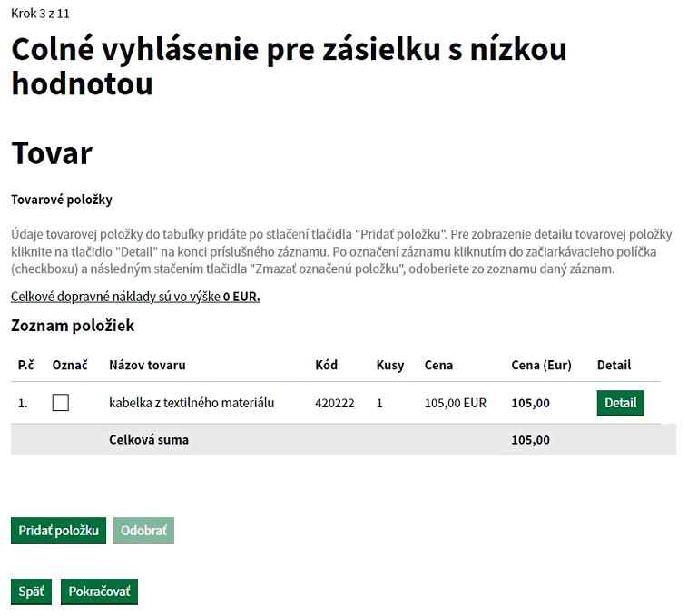Click the Označ column header
This screenshot has height=616, width=688.
click(70, 365)
